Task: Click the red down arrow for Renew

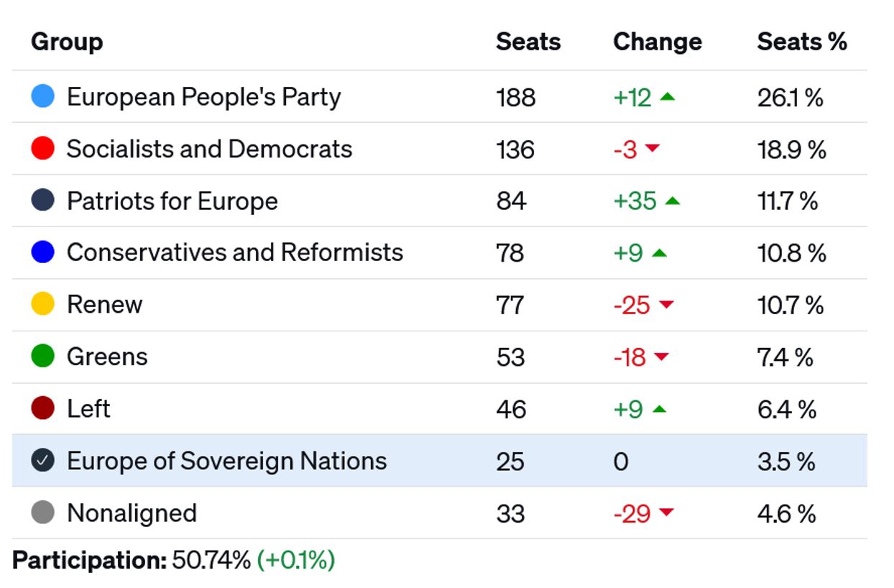Action: click(666, 305)
